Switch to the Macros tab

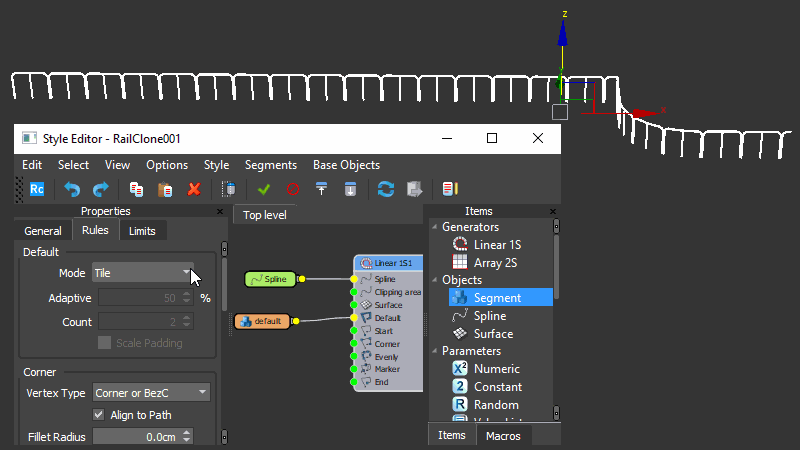(x=503, y=436)
